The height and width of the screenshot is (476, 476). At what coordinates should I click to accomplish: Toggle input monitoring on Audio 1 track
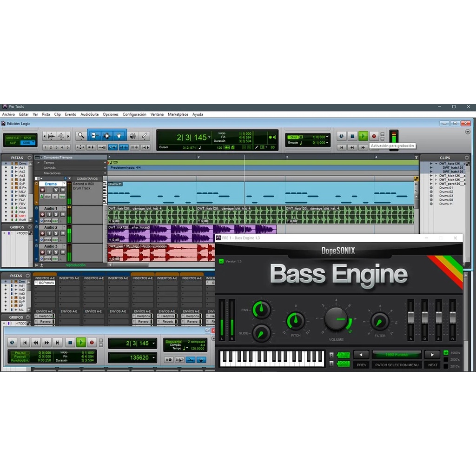click(x=49, y=215)
